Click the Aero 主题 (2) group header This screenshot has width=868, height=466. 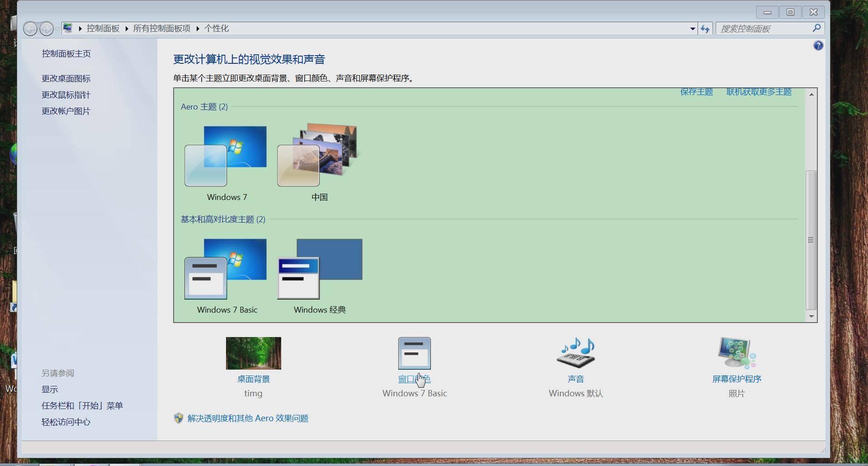[x=204, y=107]
